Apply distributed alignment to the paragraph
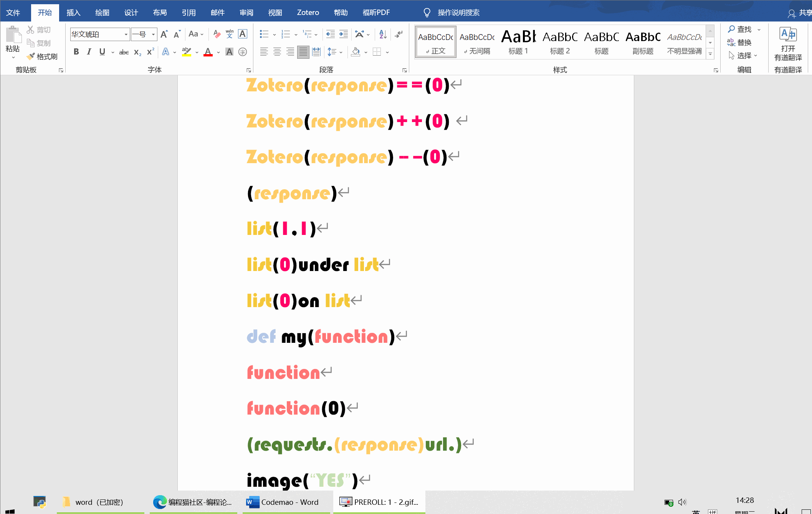The height and width of the screenshot is (514, 812). 316,52
